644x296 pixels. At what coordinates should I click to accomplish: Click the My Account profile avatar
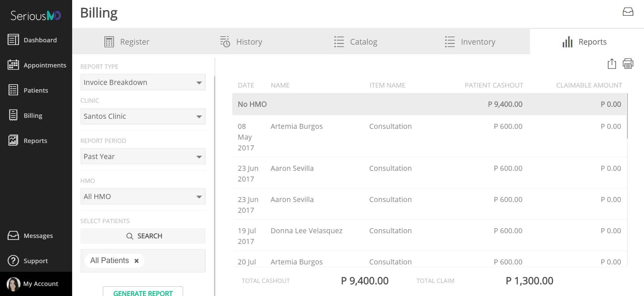[13, 284]
